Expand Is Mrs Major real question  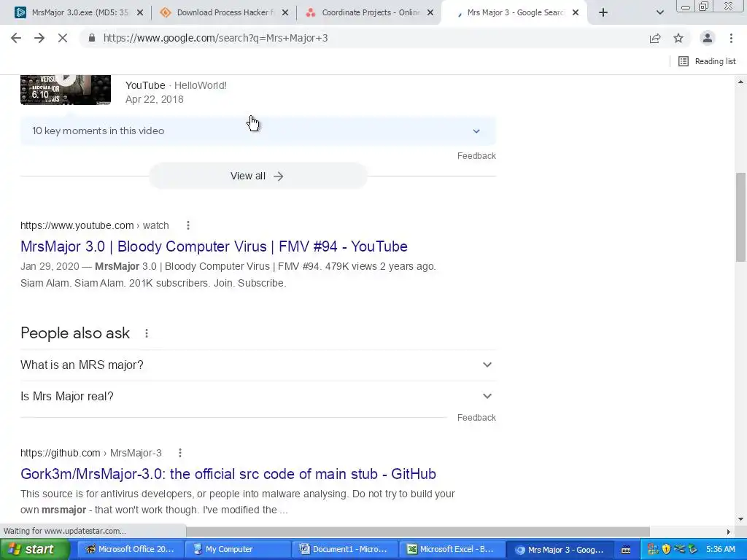[x=258, y=396]
